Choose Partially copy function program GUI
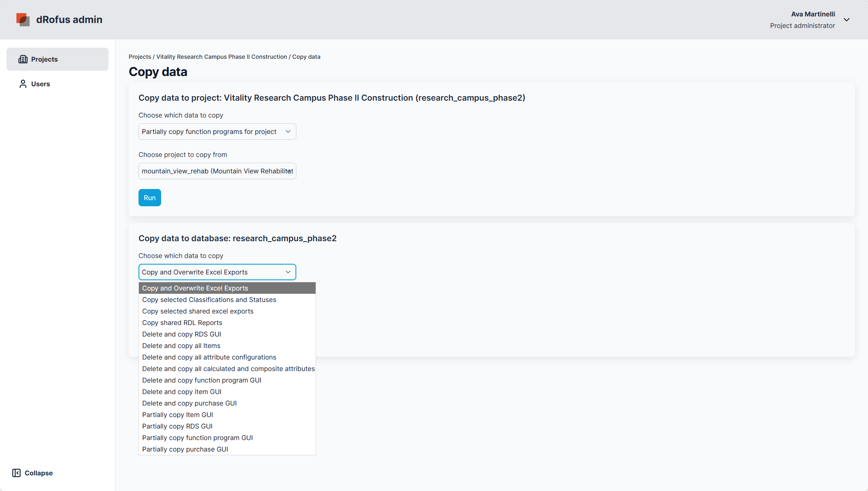This screenshot has height=491, width=868. (227, 438)
